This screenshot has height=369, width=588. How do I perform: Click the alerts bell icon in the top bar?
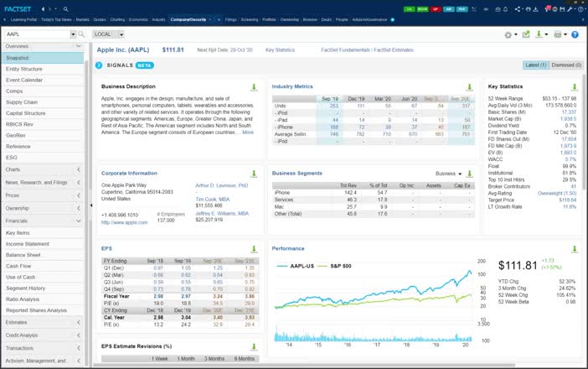click(x=505, y=9)
